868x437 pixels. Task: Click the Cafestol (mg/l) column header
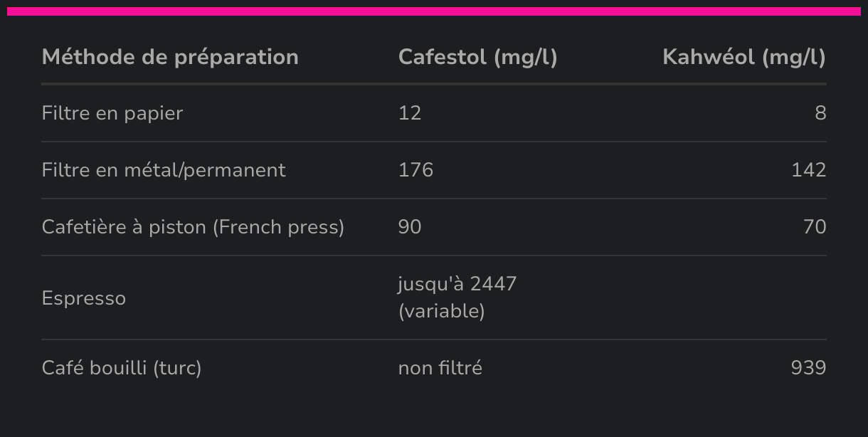pos(477,57)
